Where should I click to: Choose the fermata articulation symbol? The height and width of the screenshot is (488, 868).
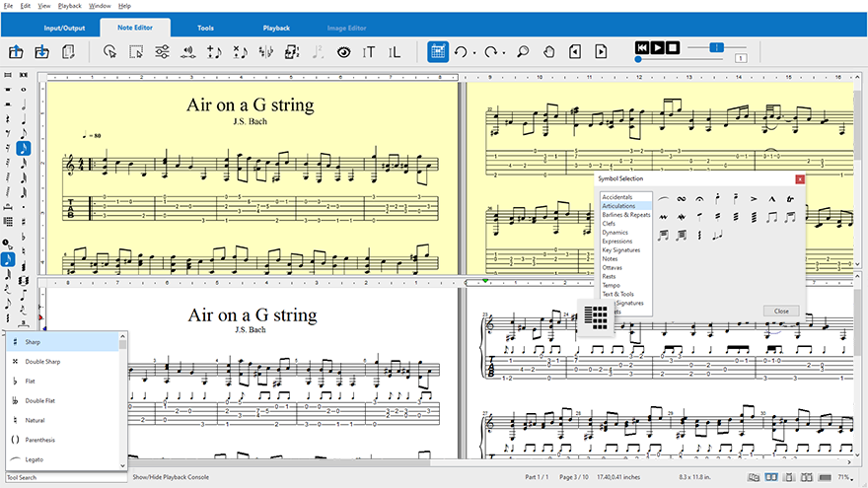pos(699,199)
